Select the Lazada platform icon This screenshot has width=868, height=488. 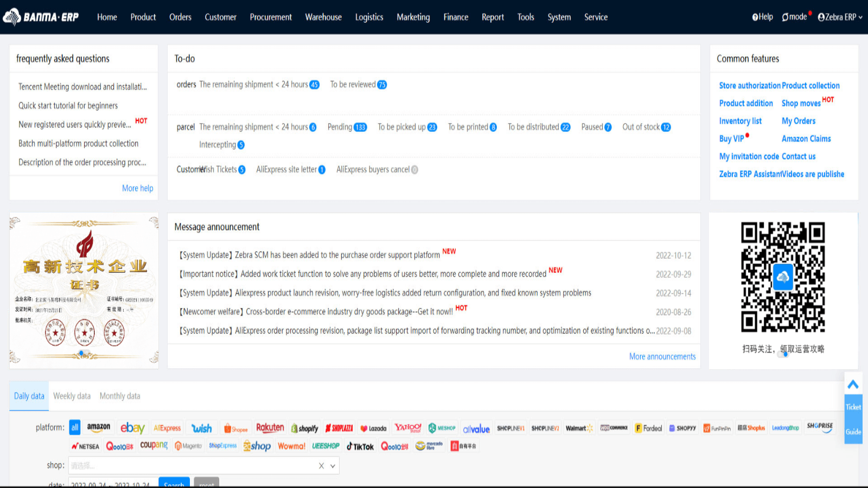373,428
